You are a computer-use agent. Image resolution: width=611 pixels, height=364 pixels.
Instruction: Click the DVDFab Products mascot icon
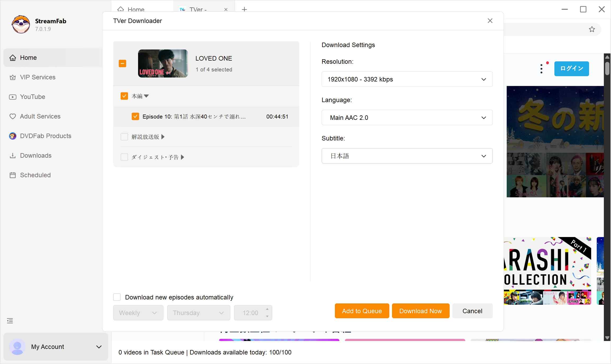(13, 136)
